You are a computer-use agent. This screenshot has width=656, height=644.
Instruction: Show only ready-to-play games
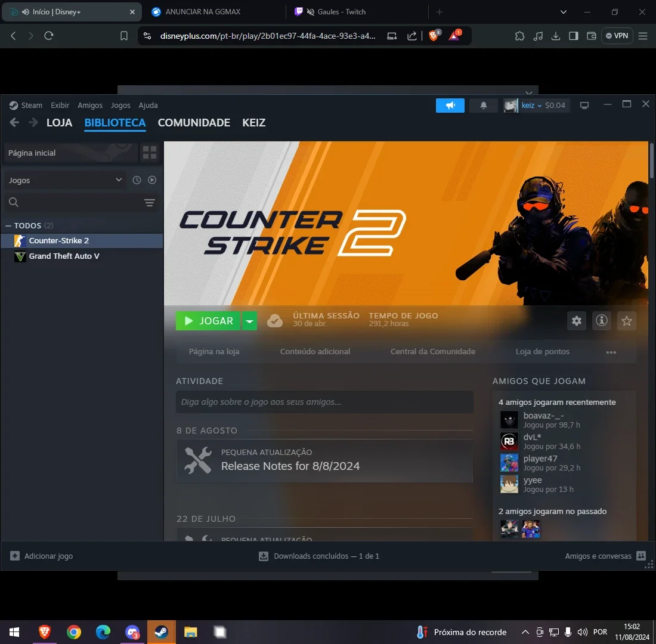(x=152, y=180)
